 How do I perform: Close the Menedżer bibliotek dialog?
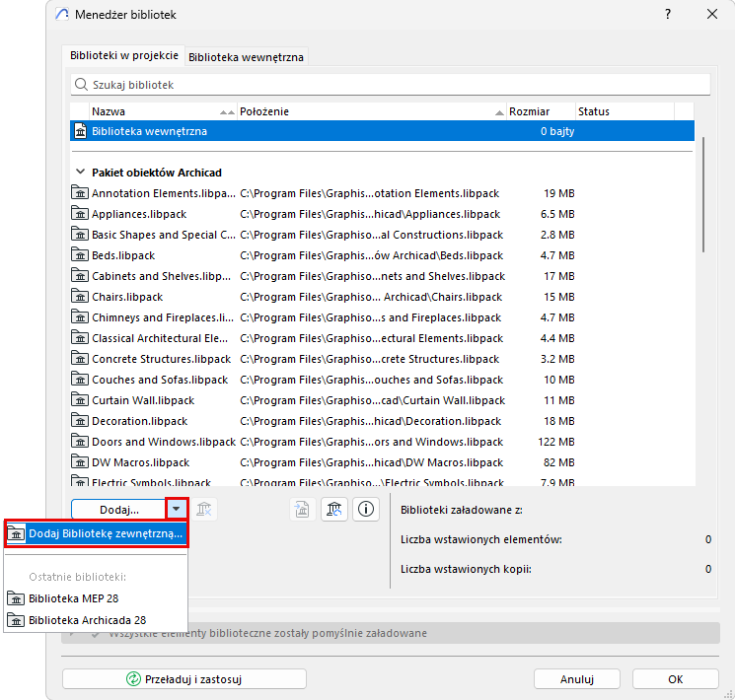coord(712,14)
